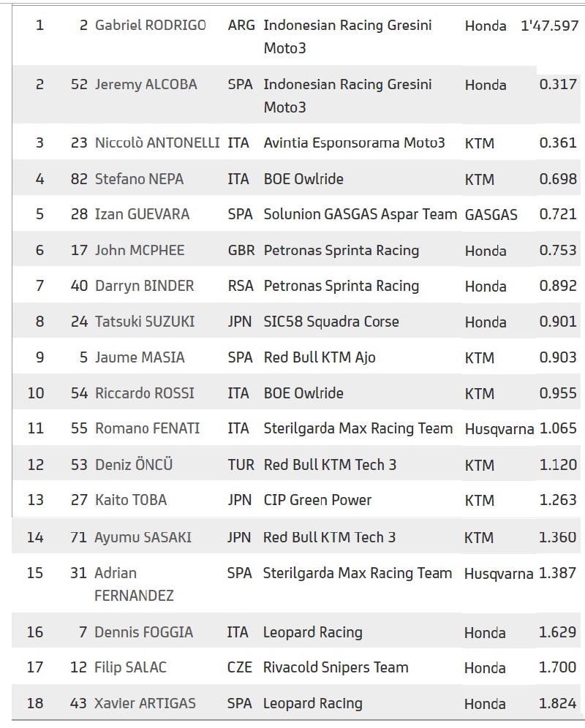The image size is (585, 728).
Task: Click Filip SALAC in position 17
Action: click(x=130, y=667)
